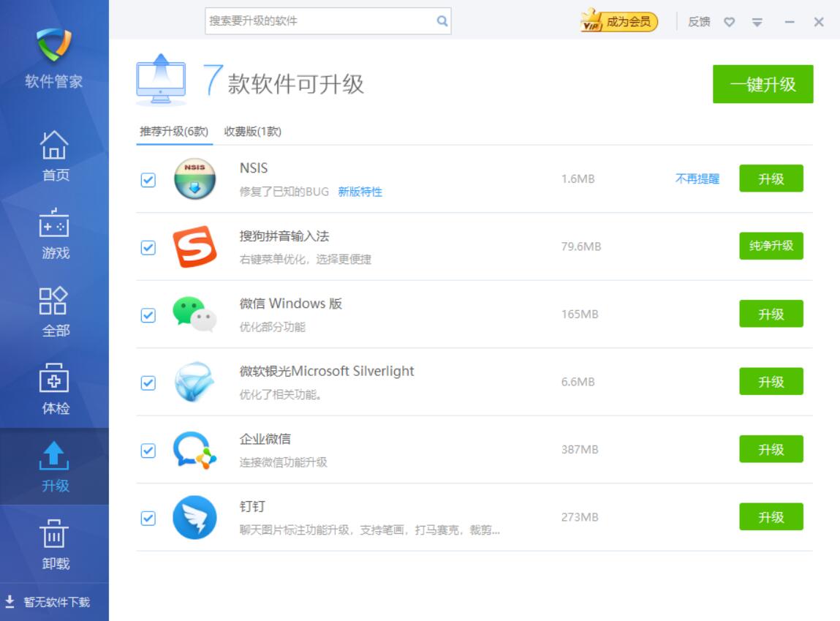This screenshot has width=840, height=621.
Task: Open the 新版特性 link for NSIS
Action: click(x=360, y=192)
